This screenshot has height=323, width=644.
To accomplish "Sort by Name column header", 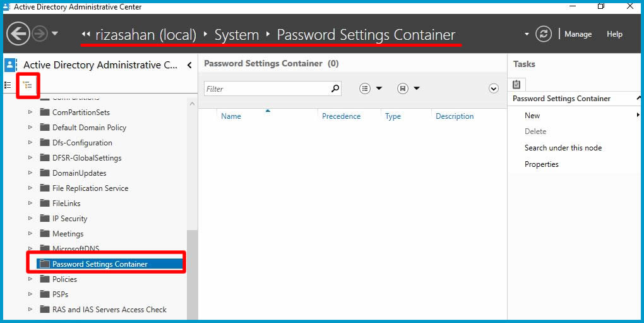I will click(x=231, y=116).
